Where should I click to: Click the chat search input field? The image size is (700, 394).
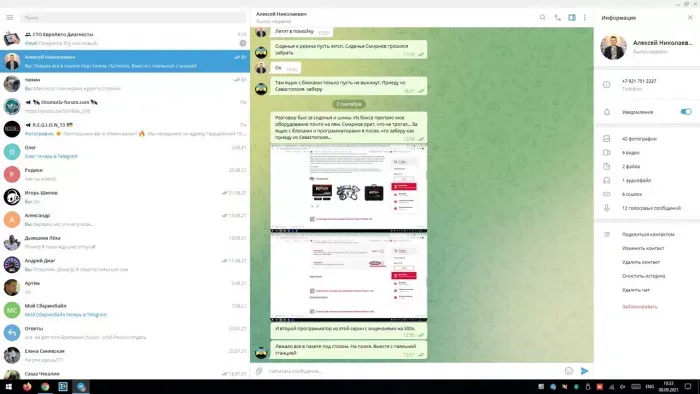(x=133, y=17)
